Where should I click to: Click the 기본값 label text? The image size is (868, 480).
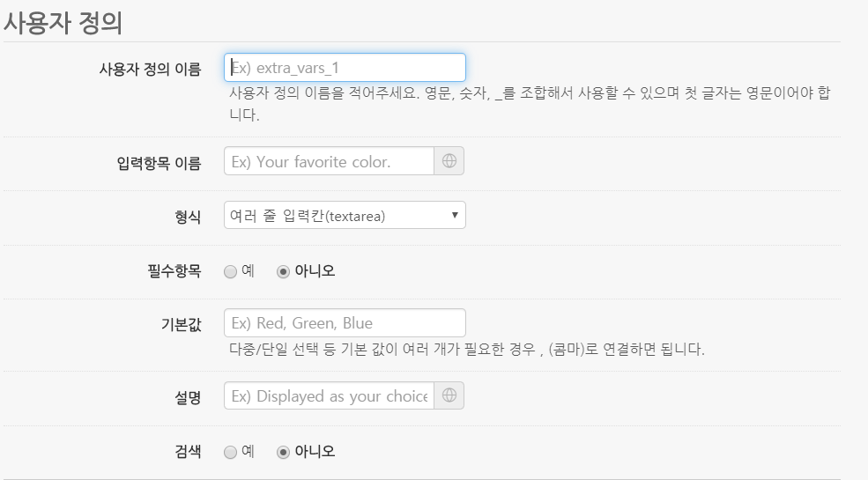182,323
